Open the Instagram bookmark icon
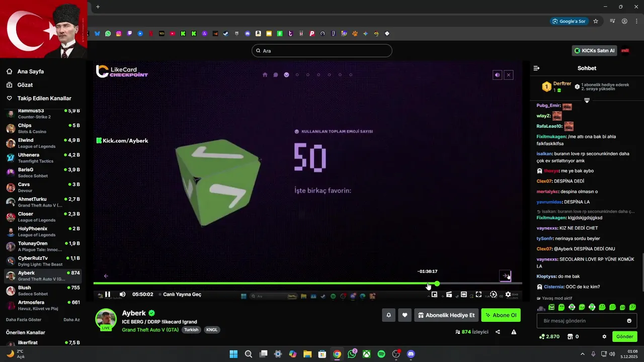 (119, 34)
